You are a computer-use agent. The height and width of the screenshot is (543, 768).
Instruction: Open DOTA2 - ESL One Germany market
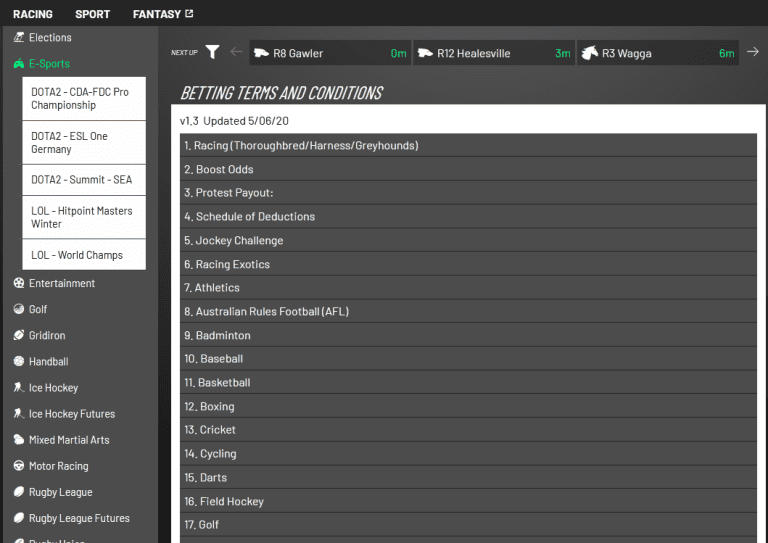tap(84, 143)
